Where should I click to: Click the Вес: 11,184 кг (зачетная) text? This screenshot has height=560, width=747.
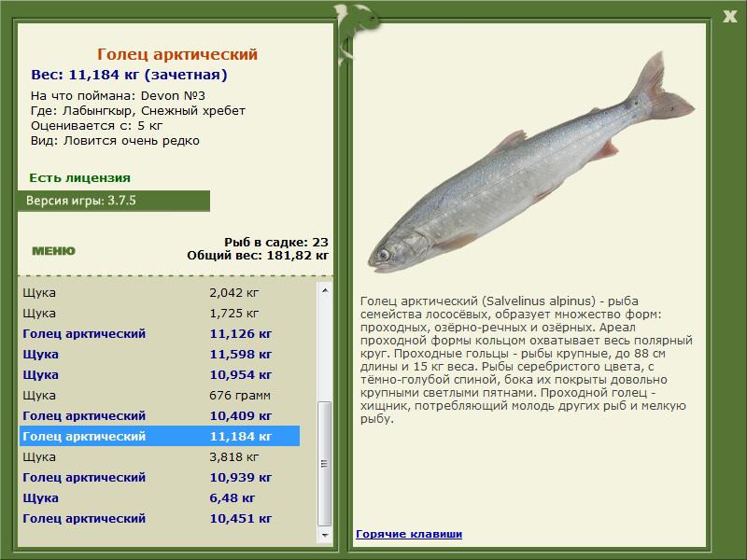[129, 75]
